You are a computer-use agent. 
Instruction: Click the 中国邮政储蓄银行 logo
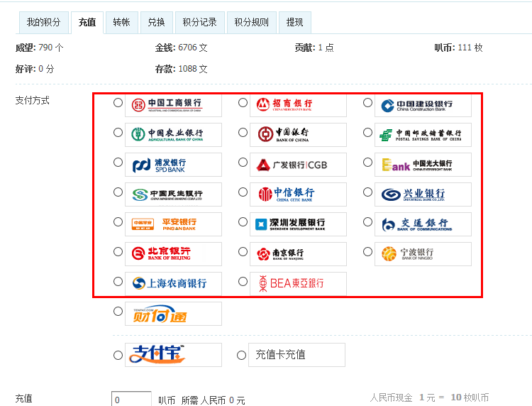click(423, 135)
